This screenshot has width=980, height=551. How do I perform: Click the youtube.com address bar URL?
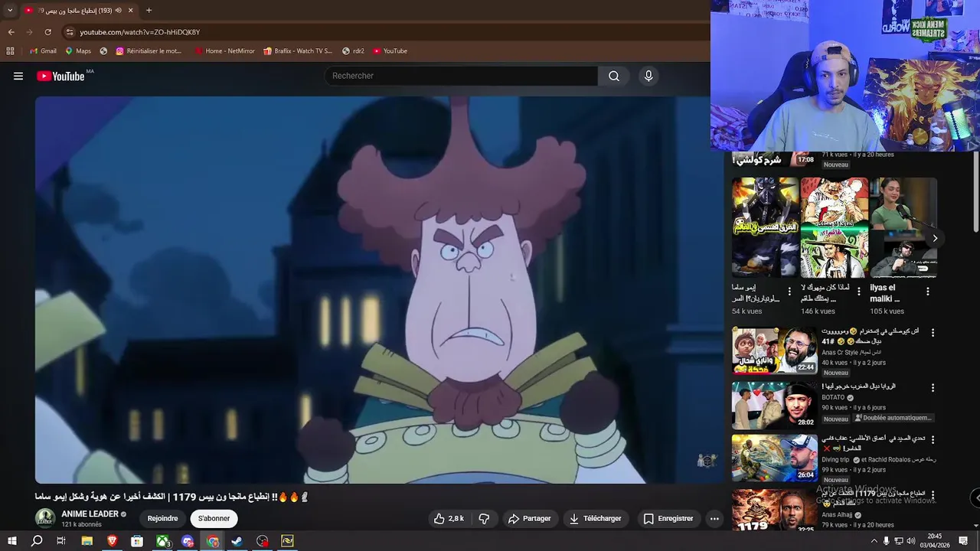139,32
